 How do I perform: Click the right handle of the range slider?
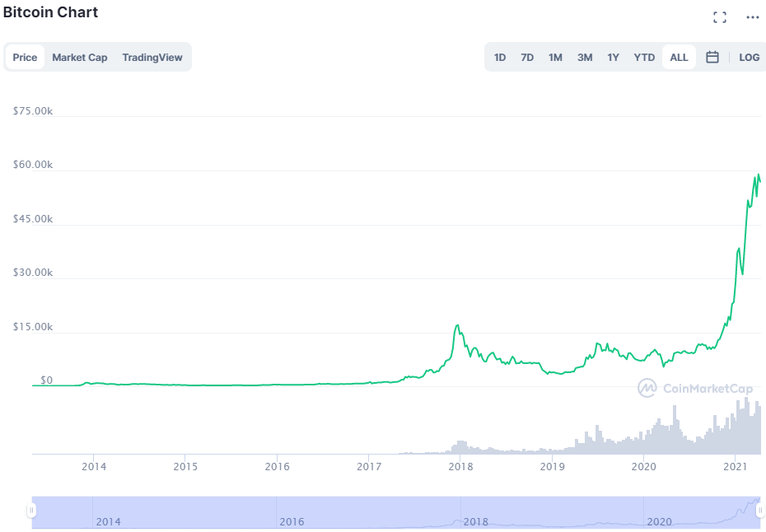point(759,509)
